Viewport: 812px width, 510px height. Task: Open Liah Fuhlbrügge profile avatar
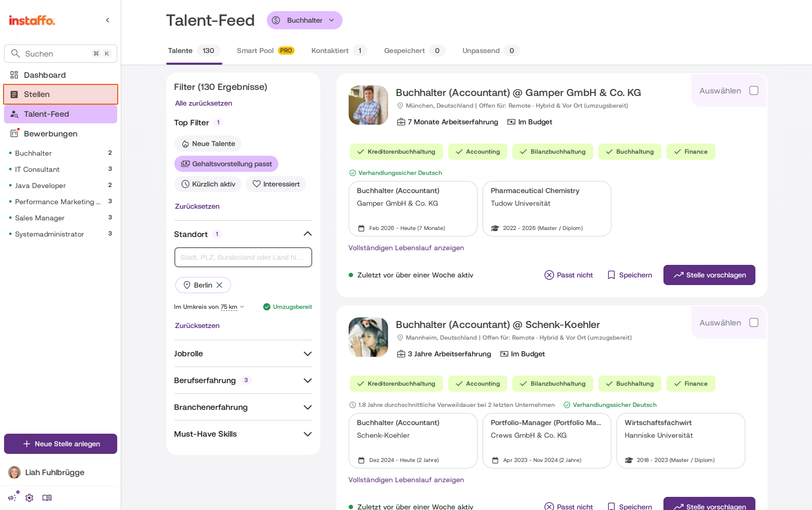[15, 472]
